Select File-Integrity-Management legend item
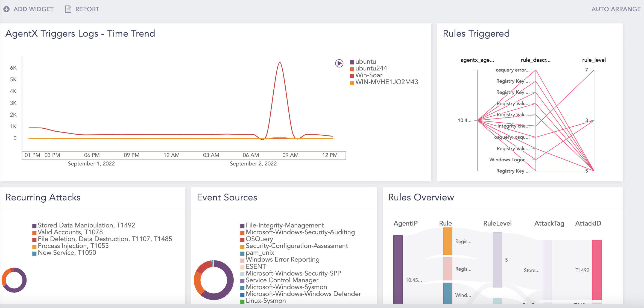The width and height of the screenshot is (644, 308). (x=285, y=226)
